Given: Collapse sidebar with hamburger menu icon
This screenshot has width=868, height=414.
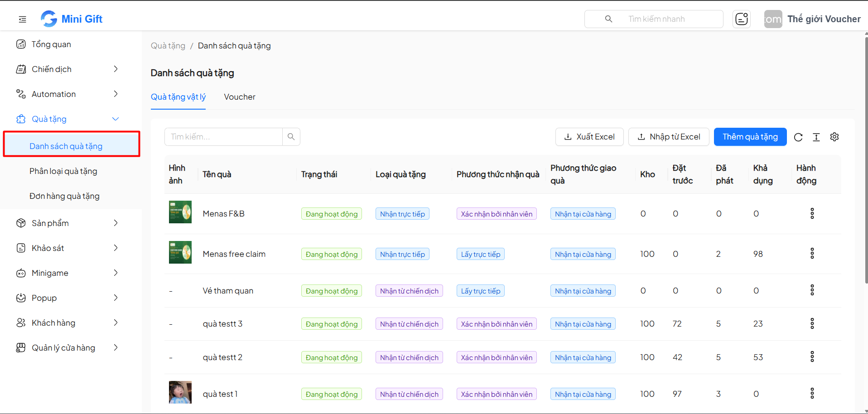Looking at the screenshot, I should tap(22, 19).
